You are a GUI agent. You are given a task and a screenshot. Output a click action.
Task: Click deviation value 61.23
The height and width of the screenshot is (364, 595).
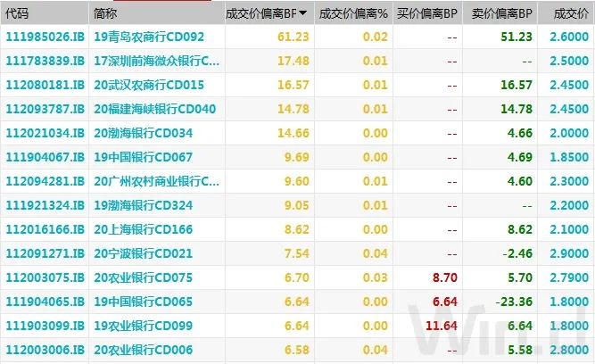(293, 37)
